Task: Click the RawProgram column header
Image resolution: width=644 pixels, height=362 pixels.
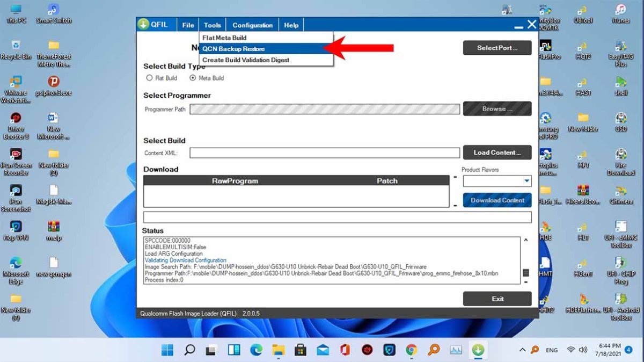Action: (x=235, y=181)
